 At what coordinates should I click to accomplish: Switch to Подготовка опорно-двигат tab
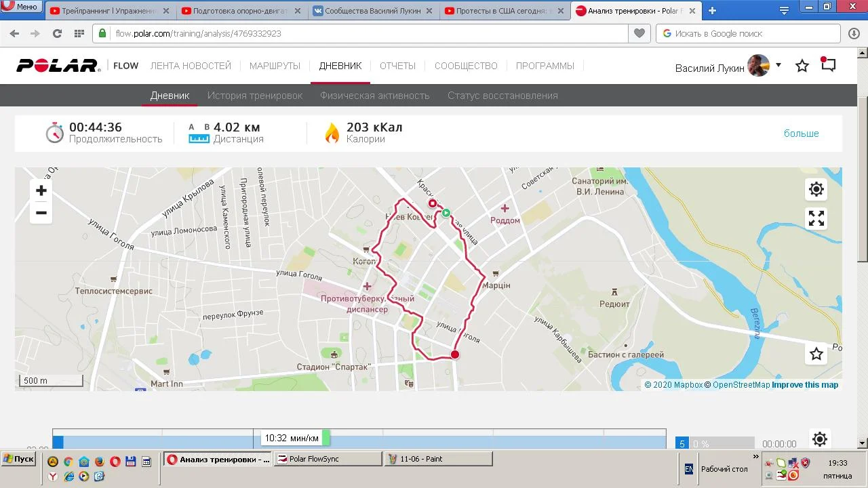pyautogui.click(x=241, y=11)
